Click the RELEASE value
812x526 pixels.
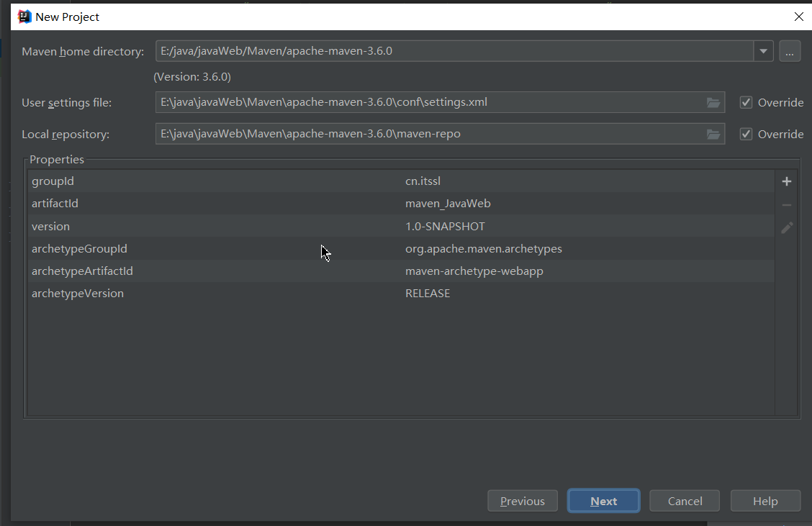tap(428, 293)
